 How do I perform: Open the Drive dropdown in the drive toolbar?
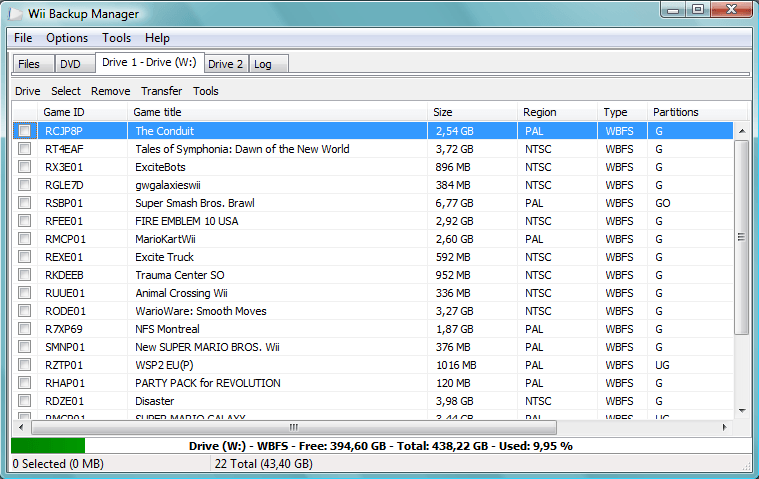pyautogui.click(x=28, y=91)
